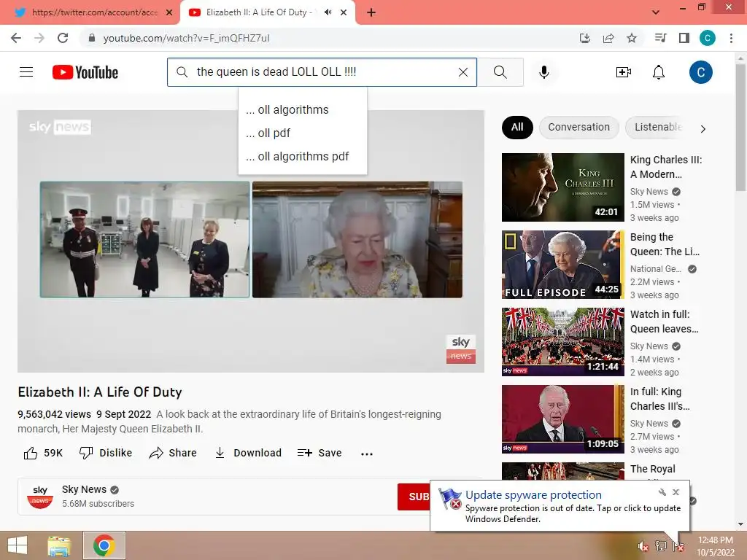
Task: Reload the page
Action: coord(63,38)
